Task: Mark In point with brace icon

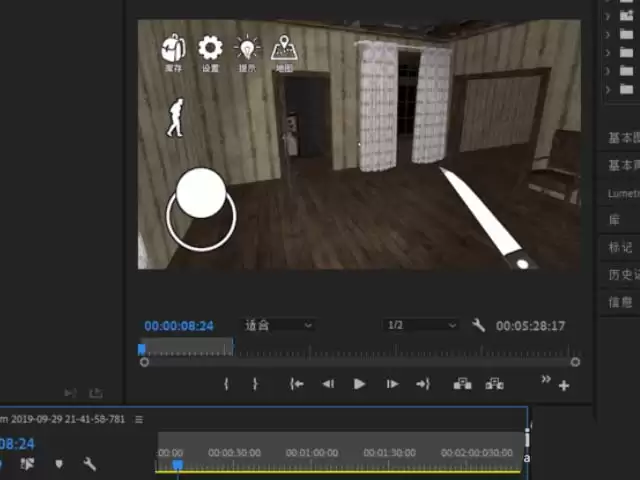Action: tap(226, 384)
